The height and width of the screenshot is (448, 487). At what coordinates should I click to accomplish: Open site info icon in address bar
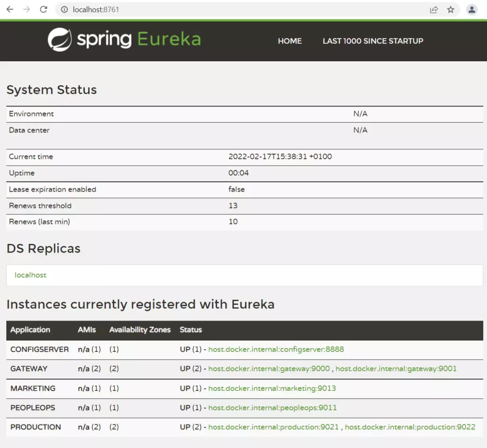[64, 10]
